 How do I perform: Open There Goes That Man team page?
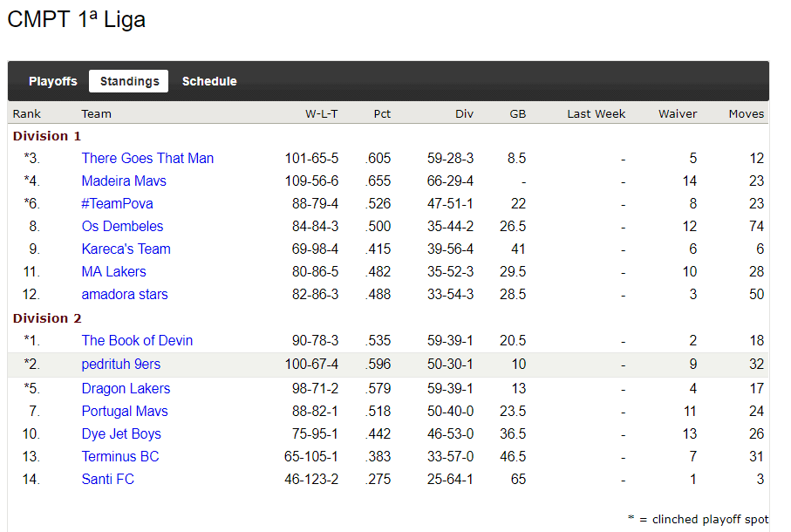click(x=147, y=159)
